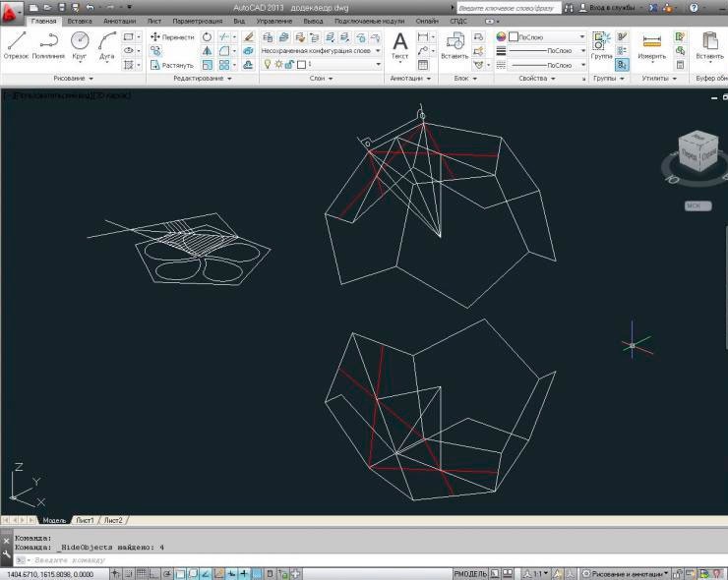The image size is (728, 580).
Task: Open the ПоСлою color dropdown
Action: pos(547,36)
